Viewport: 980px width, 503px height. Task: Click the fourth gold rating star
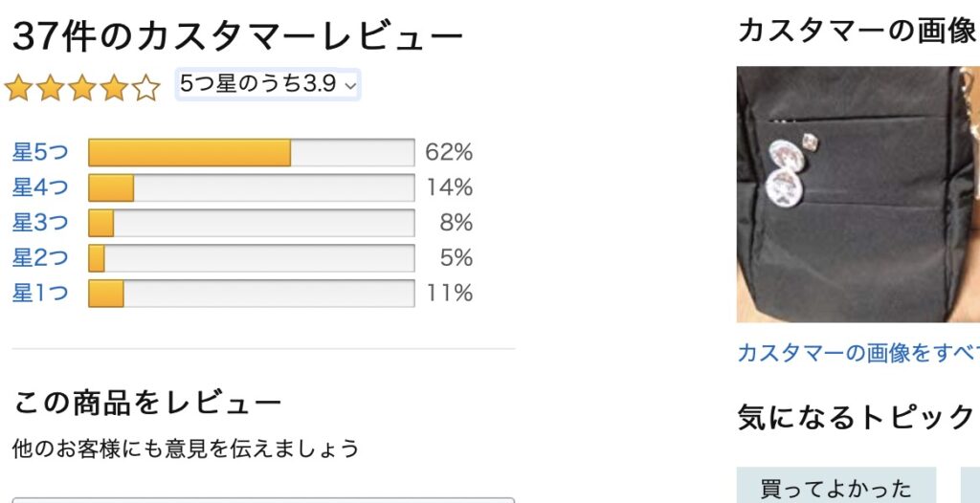coord(115,87)
